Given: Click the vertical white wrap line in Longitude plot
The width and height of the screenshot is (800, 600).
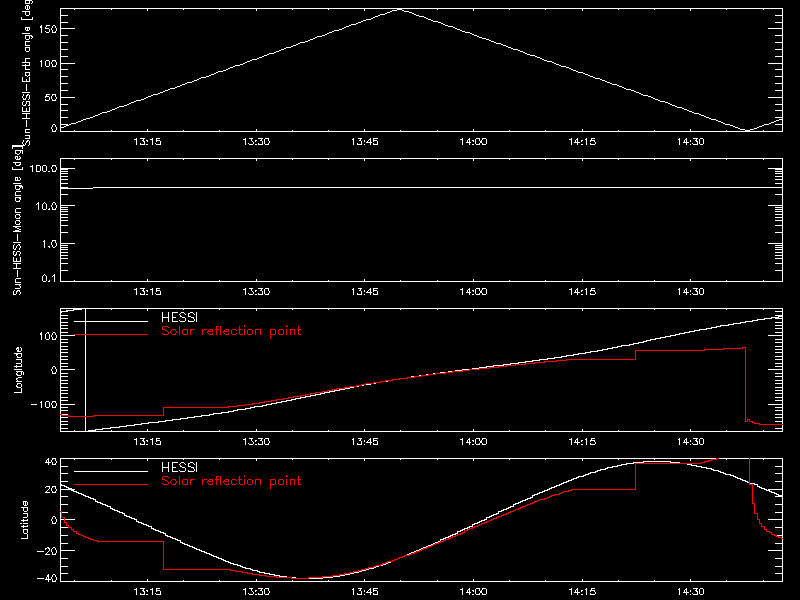Looking at the screenshot, I should pos(85,370).
